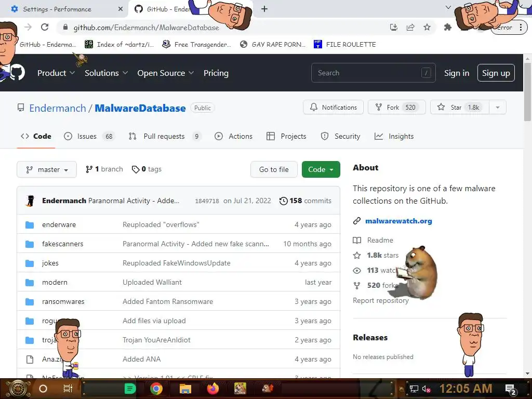Expand the Open Source menu
Screen dimensions: 532x399
point(166,73)
